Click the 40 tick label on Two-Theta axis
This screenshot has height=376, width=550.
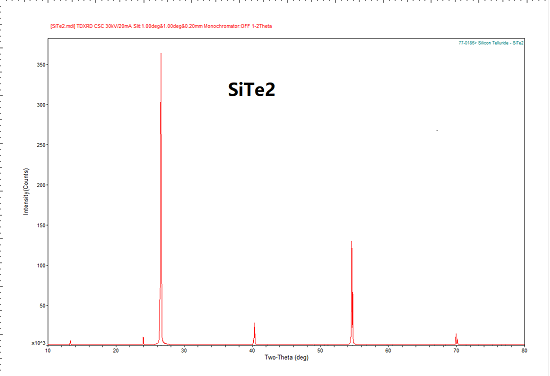252,350
